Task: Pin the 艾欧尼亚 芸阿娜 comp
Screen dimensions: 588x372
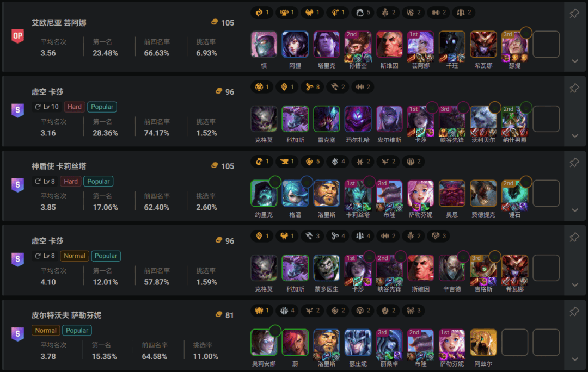Action: pos(574,14)
